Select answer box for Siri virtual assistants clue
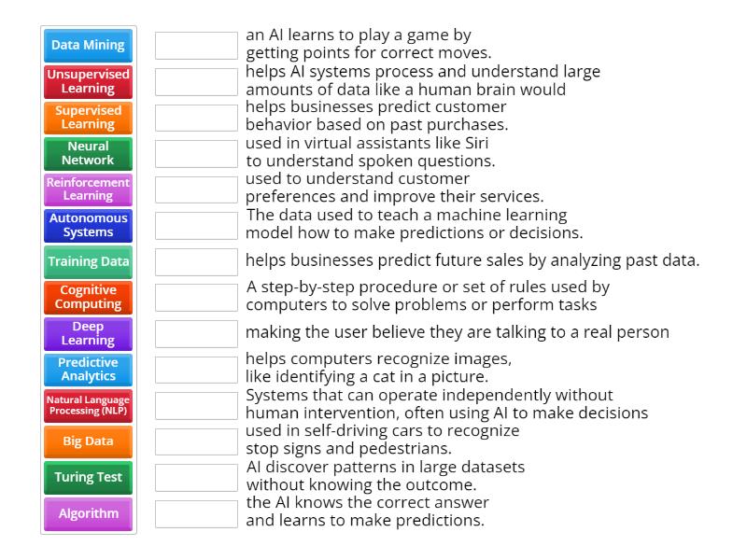The height and width of the screenshot is (560, 747). [196, 153]
